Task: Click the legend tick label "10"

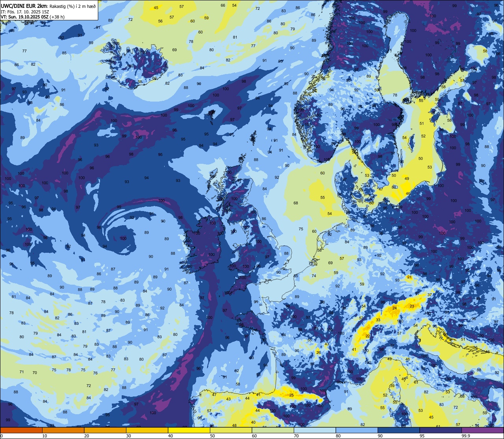Action: 44,436
